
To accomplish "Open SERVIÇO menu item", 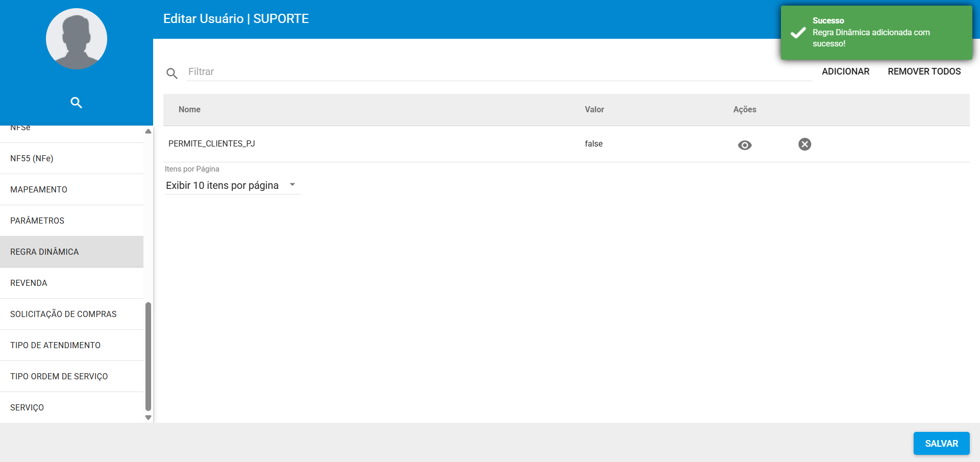I will tap(71, 407).
